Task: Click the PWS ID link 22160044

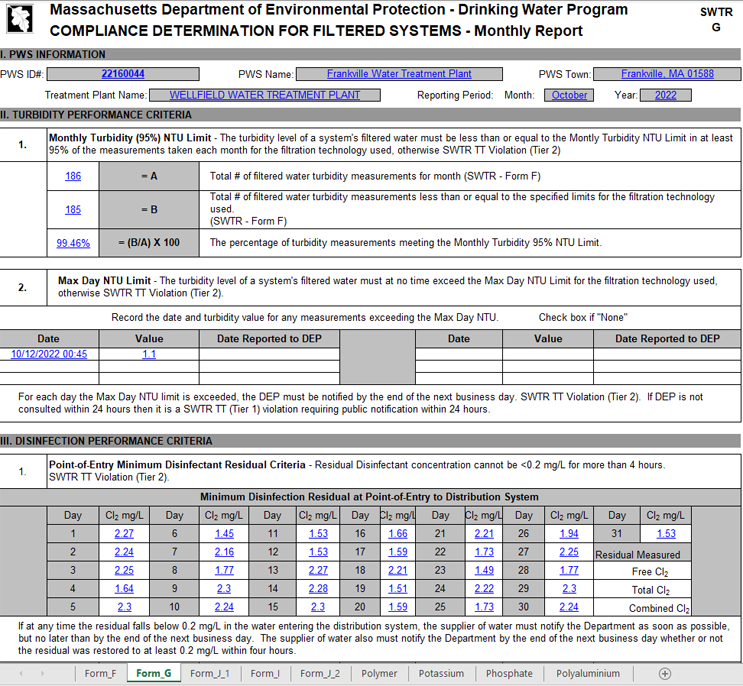Action: click(123, 74)
